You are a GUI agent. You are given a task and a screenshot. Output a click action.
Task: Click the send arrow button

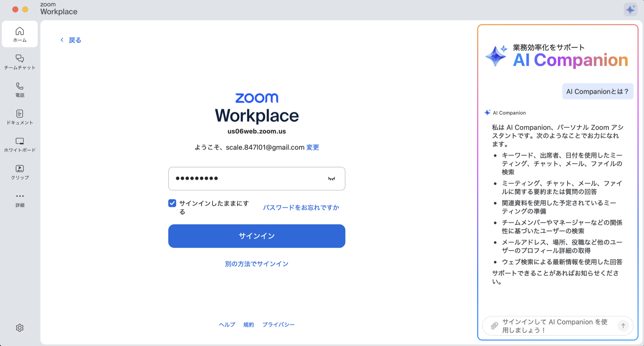623,326
